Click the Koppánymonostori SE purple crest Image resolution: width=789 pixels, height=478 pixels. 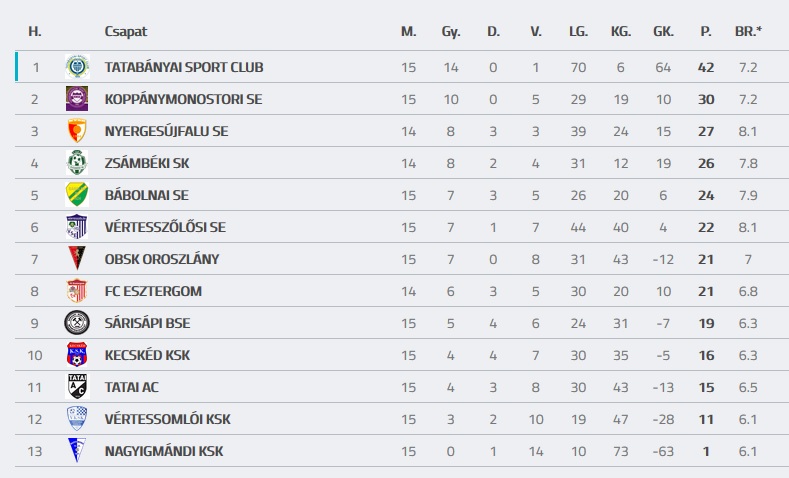(77, 99)
